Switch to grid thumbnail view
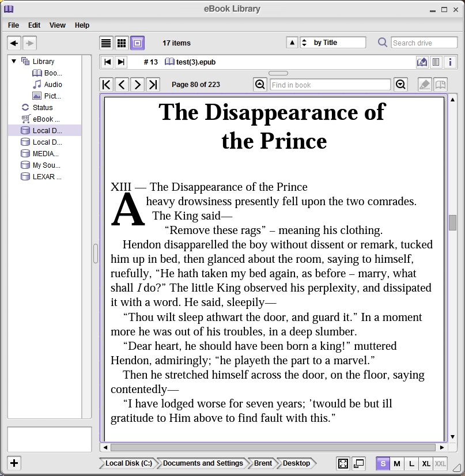This screenshot has height=476, width=465. tap(122, 43)
